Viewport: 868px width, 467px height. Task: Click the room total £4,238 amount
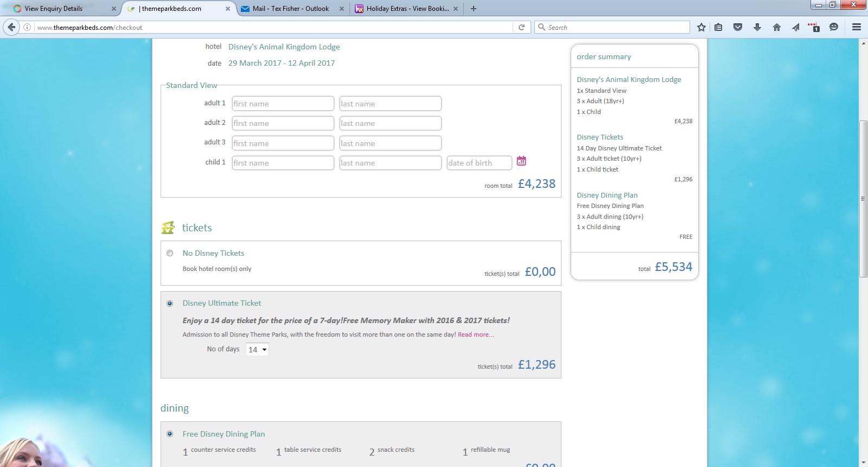click(x=537, y=184)
